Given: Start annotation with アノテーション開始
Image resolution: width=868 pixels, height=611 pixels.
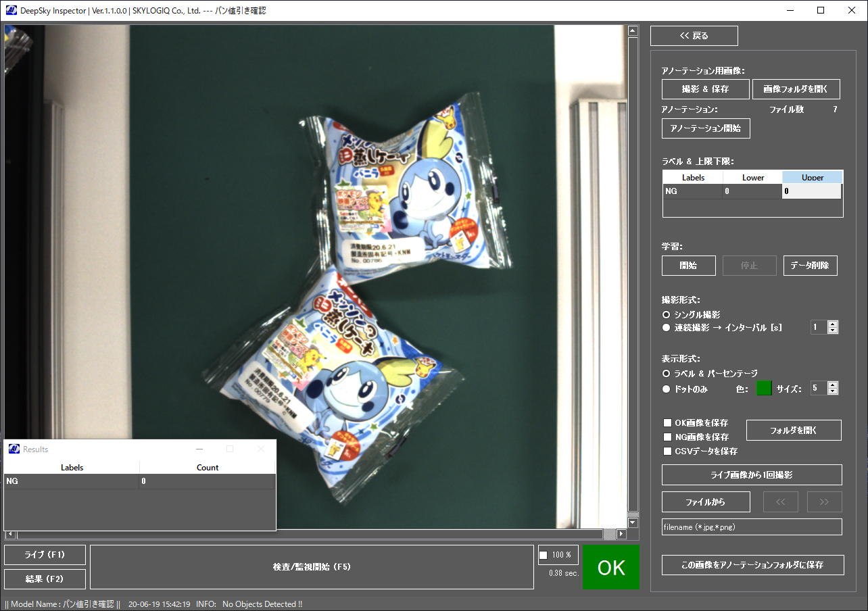Looking at the screenshot, I should click(706, 128).
